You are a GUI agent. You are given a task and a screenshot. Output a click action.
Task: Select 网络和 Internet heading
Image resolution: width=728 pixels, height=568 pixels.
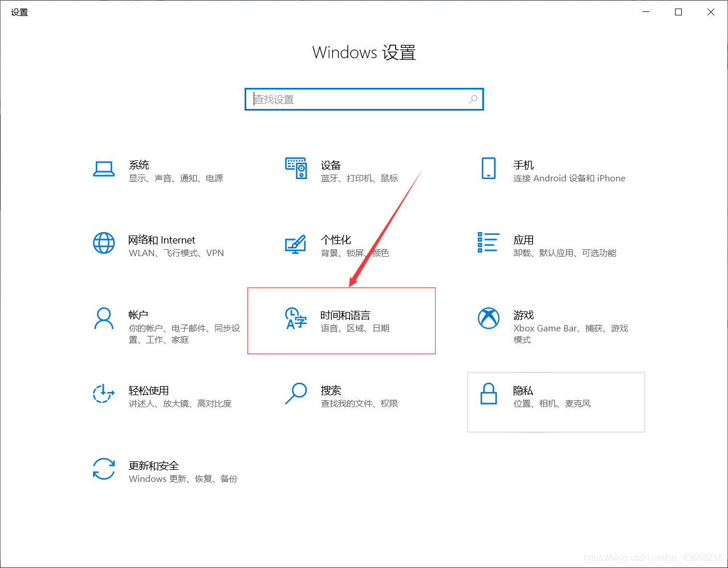pos(162,240)
